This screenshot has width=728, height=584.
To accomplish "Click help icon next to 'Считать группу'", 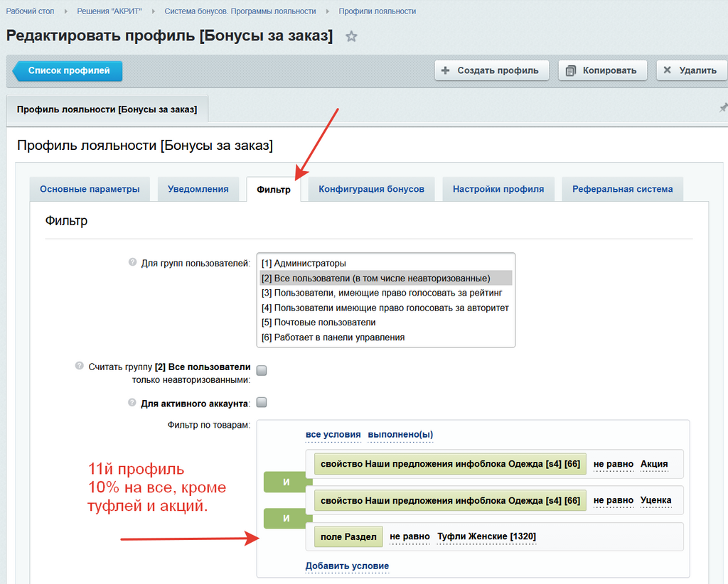I will coord(80,366).
